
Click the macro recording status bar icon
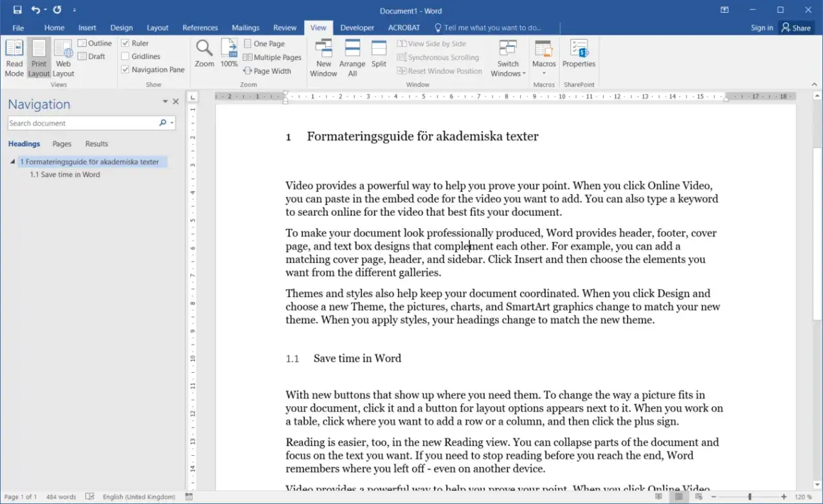pyautogui.click(x=188, y=497)
